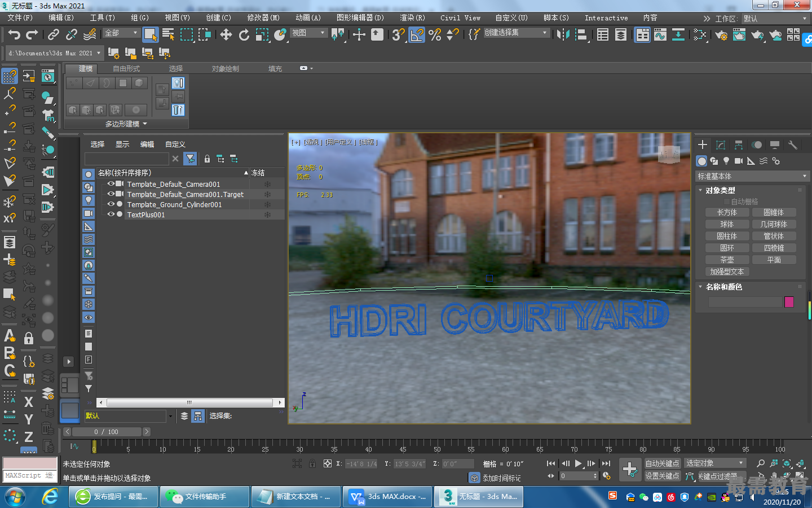Switch to 对象绘制 ribbon tab
This screenshot has height=508, width=812.
pos(226,69)
